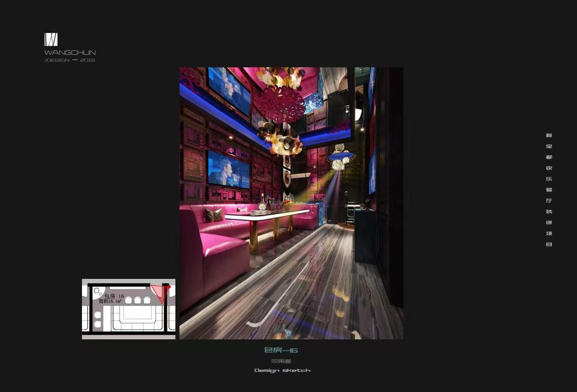Click the TV reflected in ceiling mirror
The image size is (577, 392).
click(x=229, y=91)
